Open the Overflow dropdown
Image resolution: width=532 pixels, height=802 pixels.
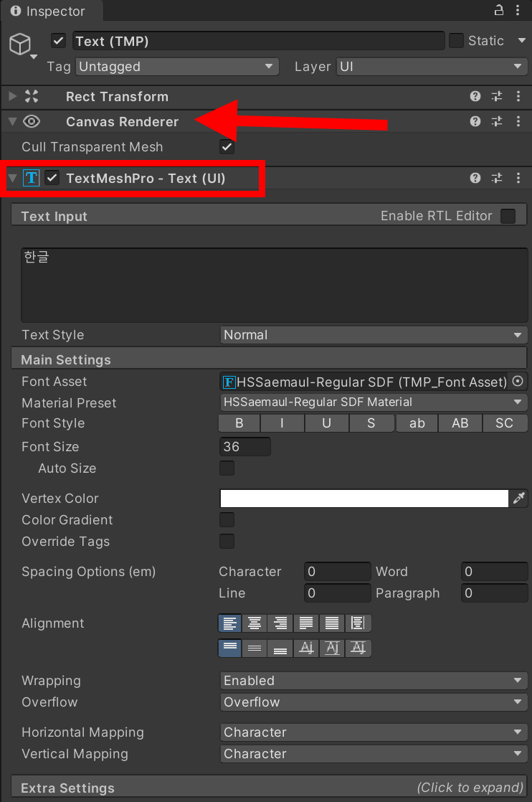pos(374,702)
